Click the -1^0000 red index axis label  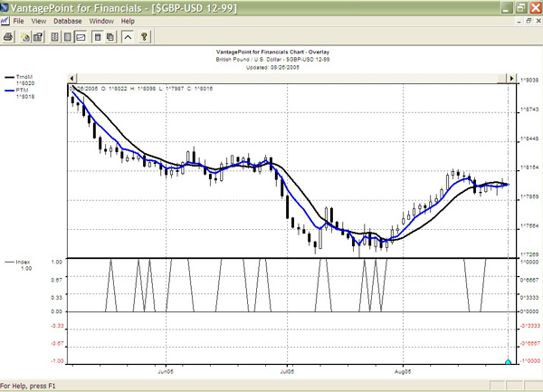[x=529, y=361]
